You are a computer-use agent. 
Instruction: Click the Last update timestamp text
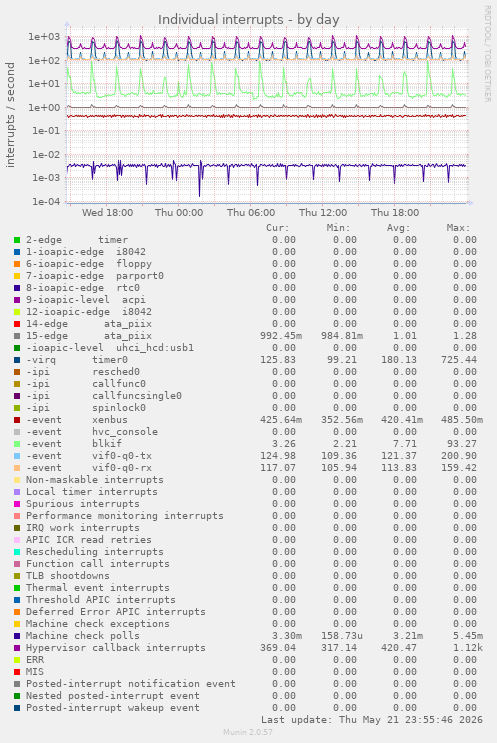(x=371, y=720)
